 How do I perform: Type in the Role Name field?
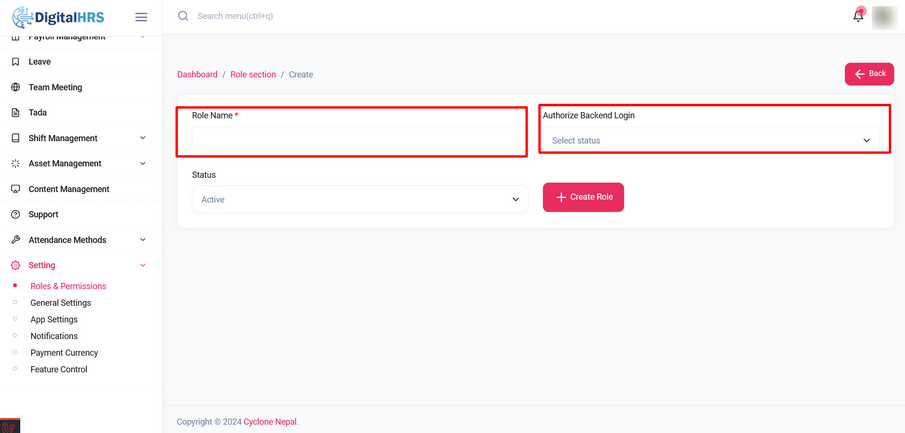[358, 141]
